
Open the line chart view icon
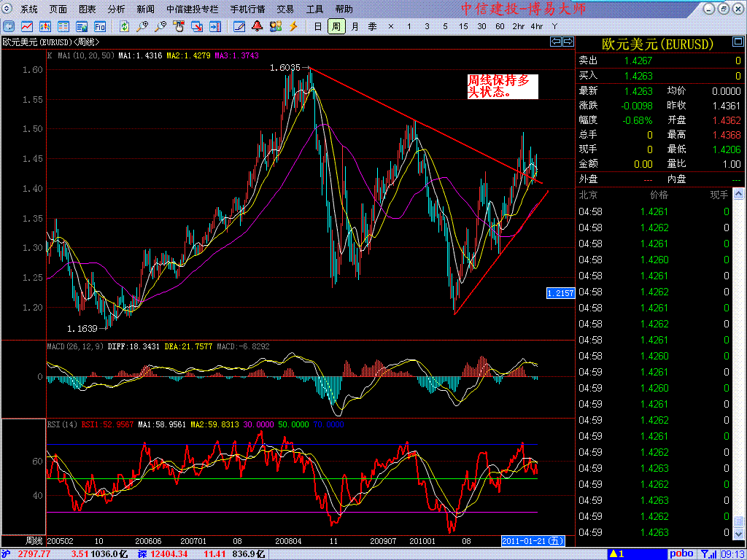click(27, 26)
